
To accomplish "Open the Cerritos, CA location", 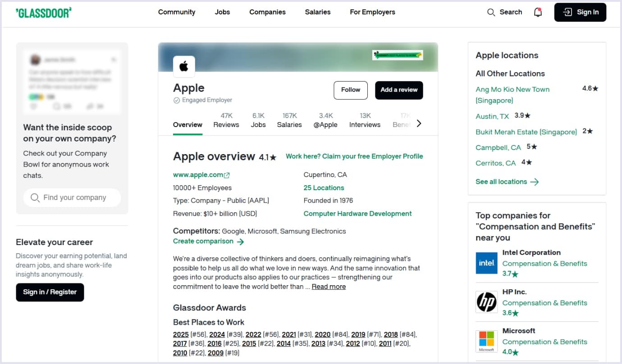I will (x=496, y=163).
